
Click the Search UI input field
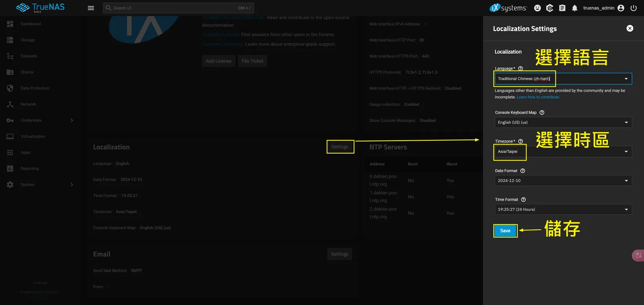(x=178, y=8)
